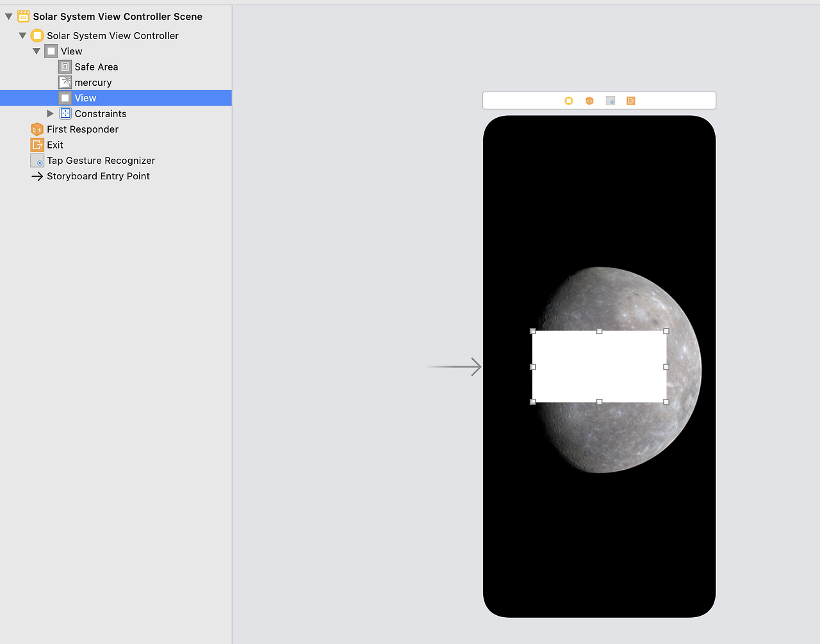820x644 pixels.
Task: Click the Solar System View Controller Scene icon
Action: (23, 16)
